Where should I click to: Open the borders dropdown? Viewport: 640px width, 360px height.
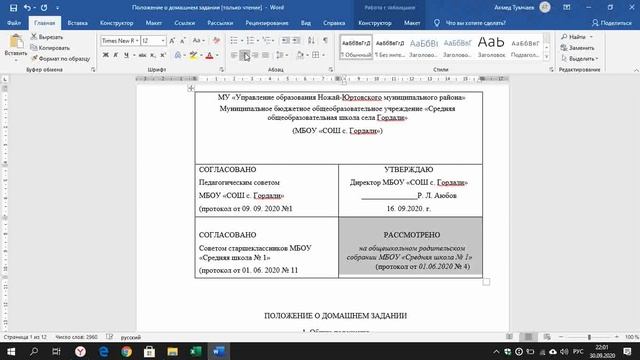[x=323, y=55]
